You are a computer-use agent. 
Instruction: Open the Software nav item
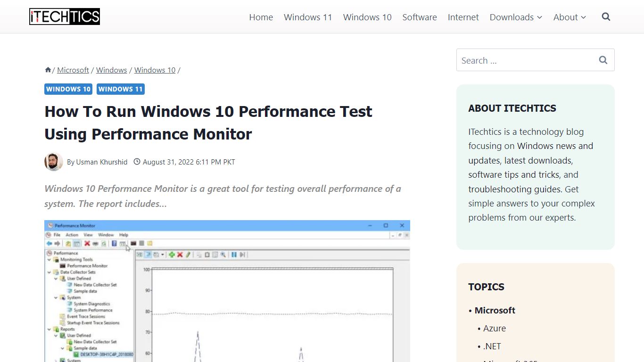(x=420, y=17)
